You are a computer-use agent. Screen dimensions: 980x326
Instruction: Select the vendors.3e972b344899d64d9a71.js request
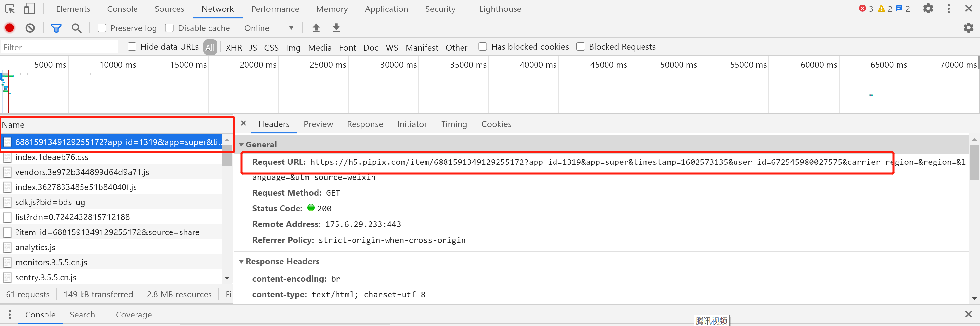pyautogui.click(x=111, y=172)
